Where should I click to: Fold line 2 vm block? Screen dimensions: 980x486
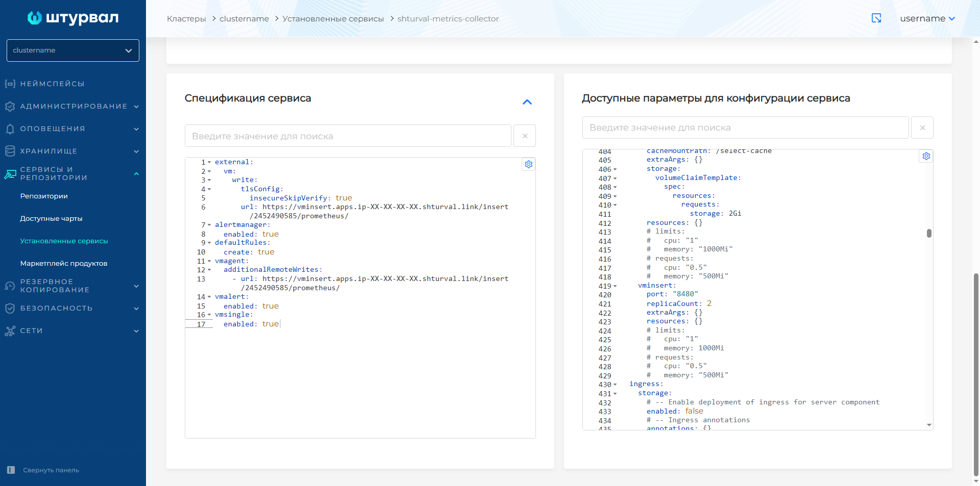point(209,171)
